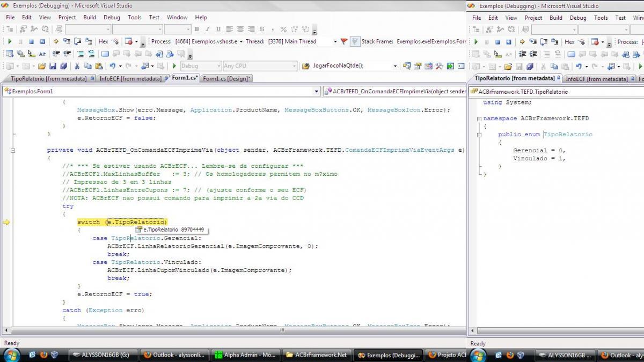Click the Open File folder icon
The image size is (644, 362).
(41, 66)
